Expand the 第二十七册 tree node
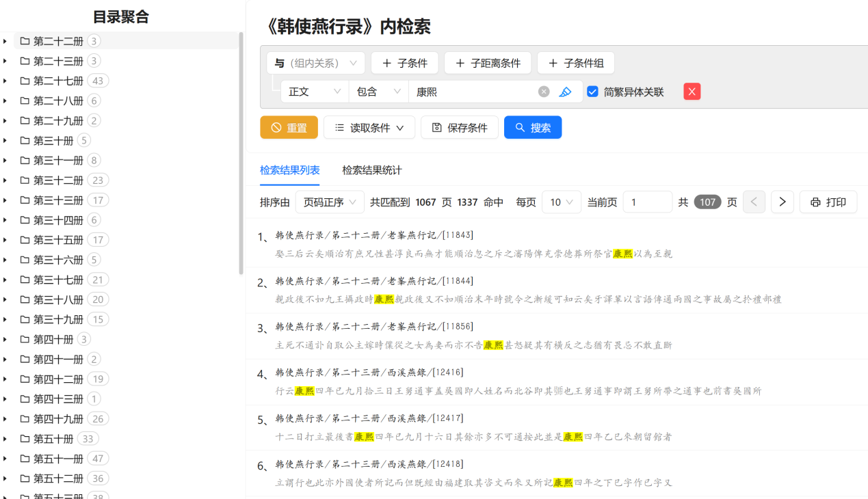The width and height of the screenshot is (868, 499). pos(5,81)
